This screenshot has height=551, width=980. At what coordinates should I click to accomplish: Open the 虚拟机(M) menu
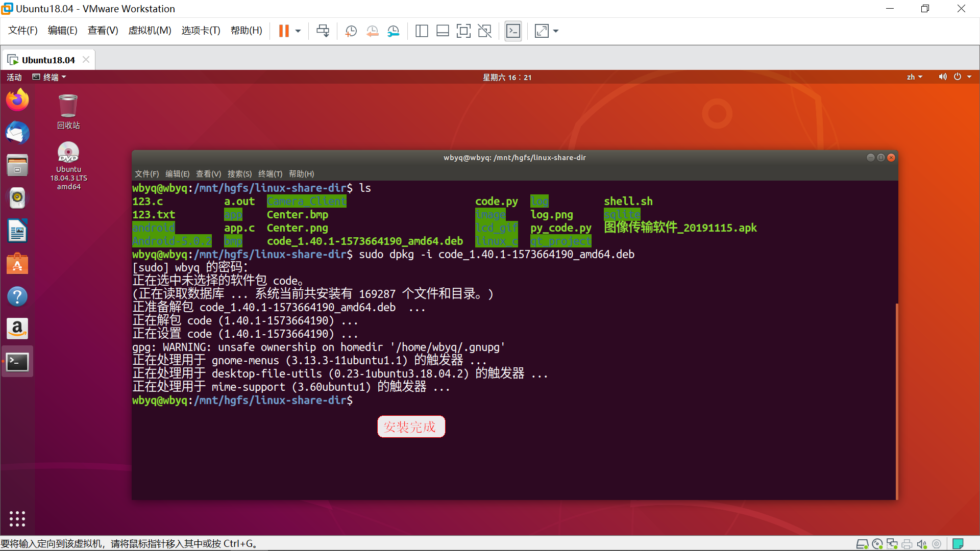(150, 31)
